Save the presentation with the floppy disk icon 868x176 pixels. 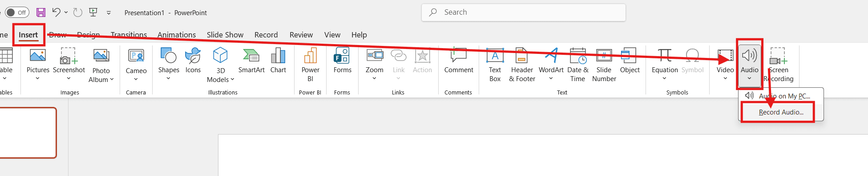click(x=41, y=12)
